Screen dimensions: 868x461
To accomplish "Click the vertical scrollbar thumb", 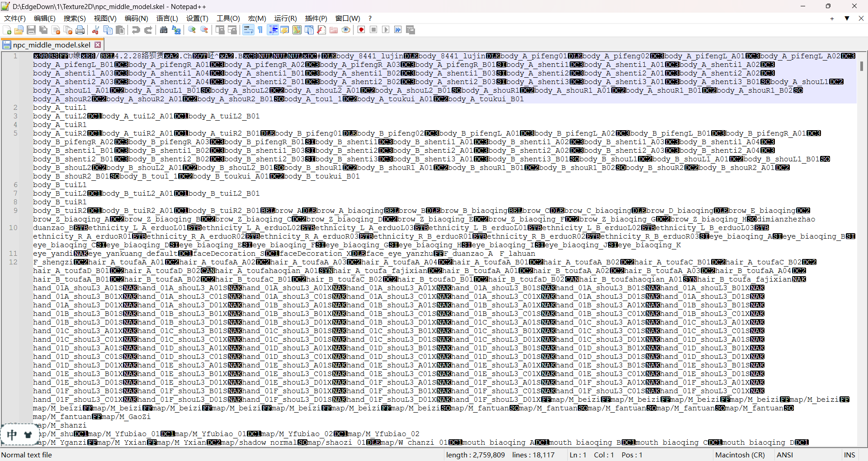I will coord(862,66).
